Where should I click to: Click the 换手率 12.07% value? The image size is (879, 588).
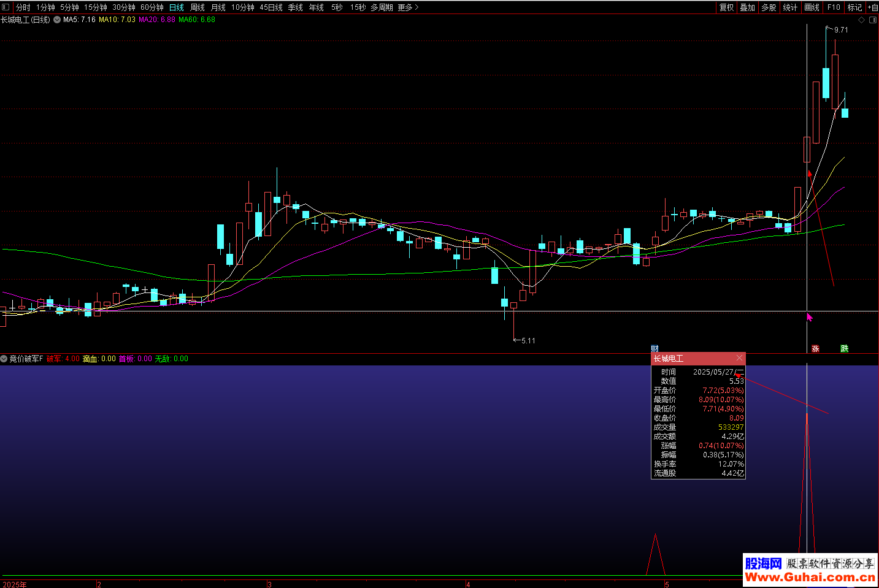point(731,464)
